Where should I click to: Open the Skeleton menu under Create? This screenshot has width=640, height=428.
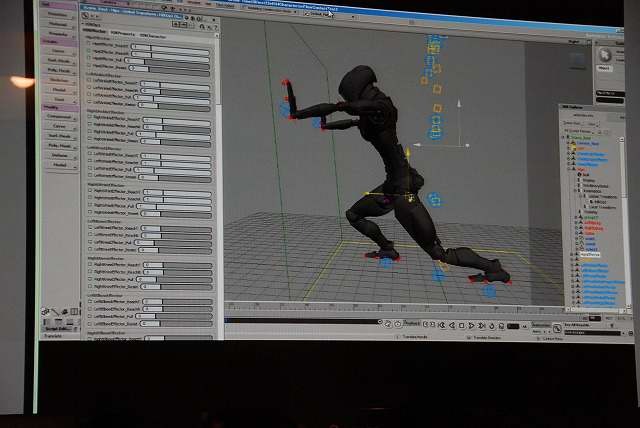[60, 80]
